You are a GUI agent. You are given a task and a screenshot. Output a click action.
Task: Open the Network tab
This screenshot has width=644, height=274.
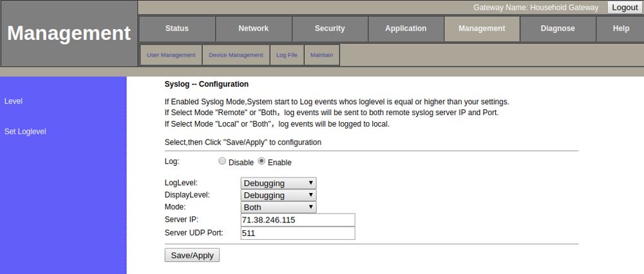point(253,28)
